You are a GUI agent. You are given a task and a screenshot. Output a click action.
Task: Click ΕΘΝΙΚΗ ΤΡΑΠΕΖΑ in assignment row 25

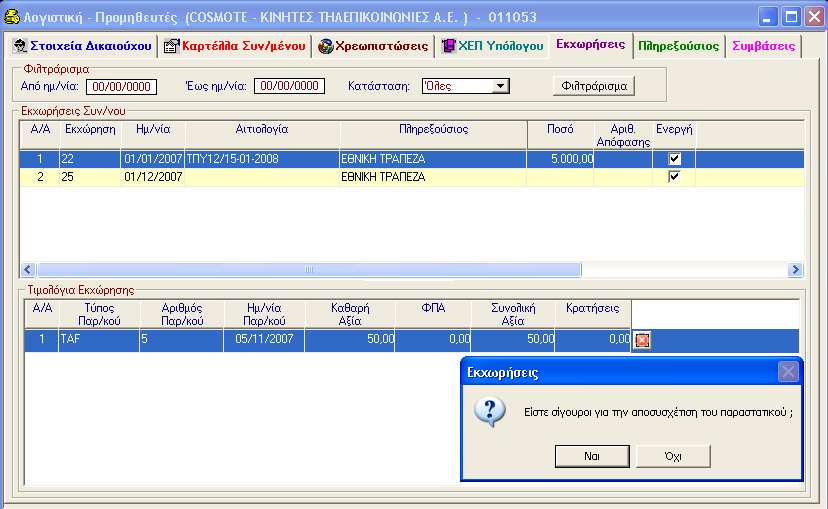point(433,177)
